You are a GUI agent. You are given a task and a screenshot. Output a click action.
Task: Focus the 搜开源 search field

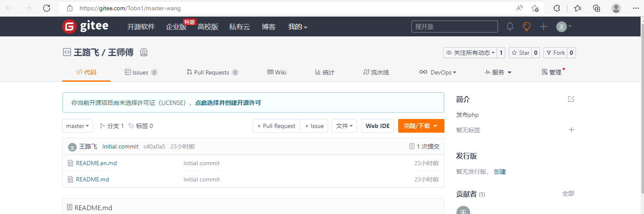coord(455,27)
